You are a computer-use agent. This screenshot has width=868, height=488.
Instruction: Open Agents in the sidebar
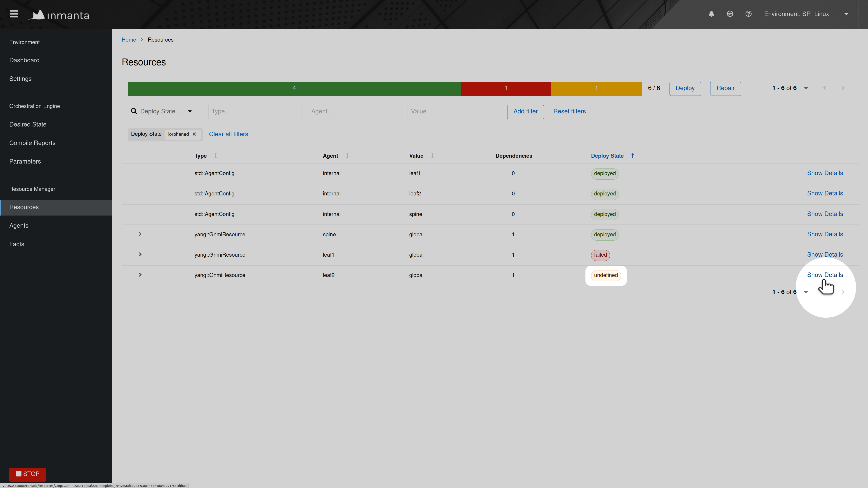pyautogui.click(x=19, y=226)
